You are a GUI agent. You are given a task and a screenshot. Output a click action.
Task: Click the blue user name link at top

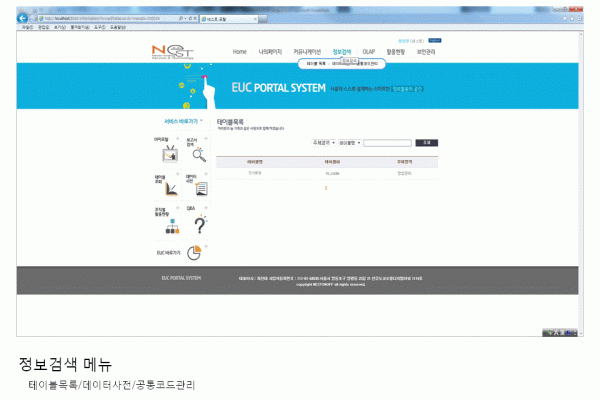pos(403,41)
